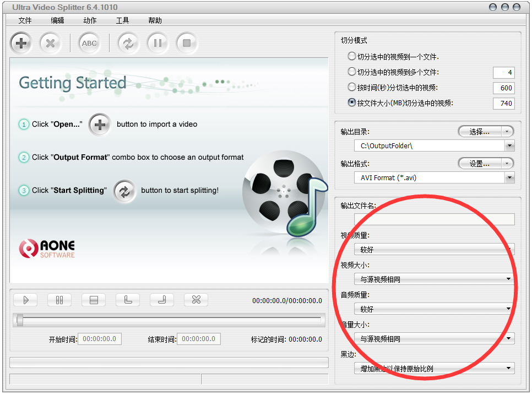This screenshot has width=532, height=394.
Task: Click the Pause toolbar icon
Action: [x=158, y=43]
